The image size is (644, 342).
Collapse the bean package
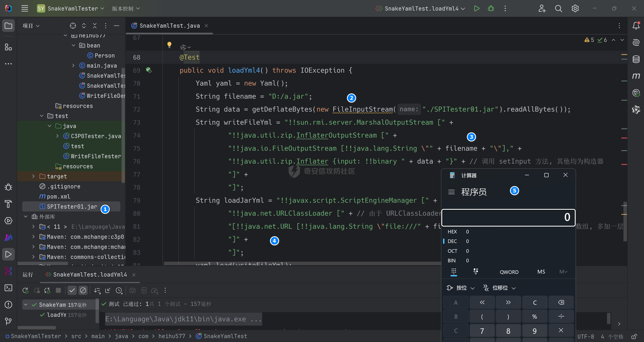click(x=73, y=45)
